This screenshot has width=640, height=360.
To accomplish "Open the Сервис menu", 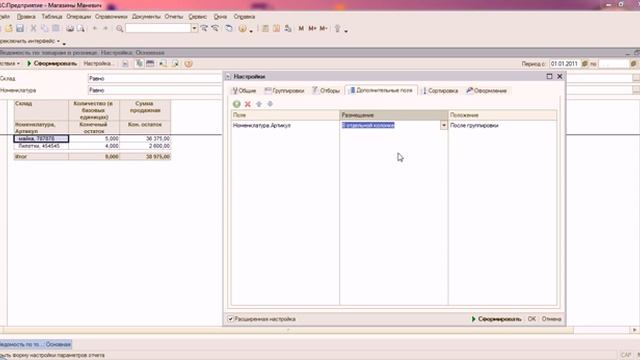I will coord(198,17).
